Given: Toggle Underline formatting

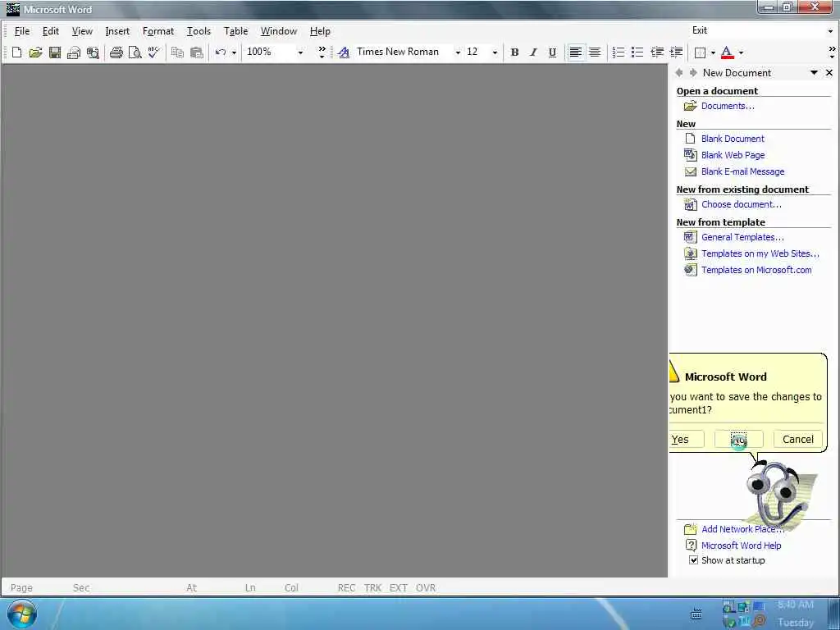Looking at the screenshot, I should coord(552,52).
